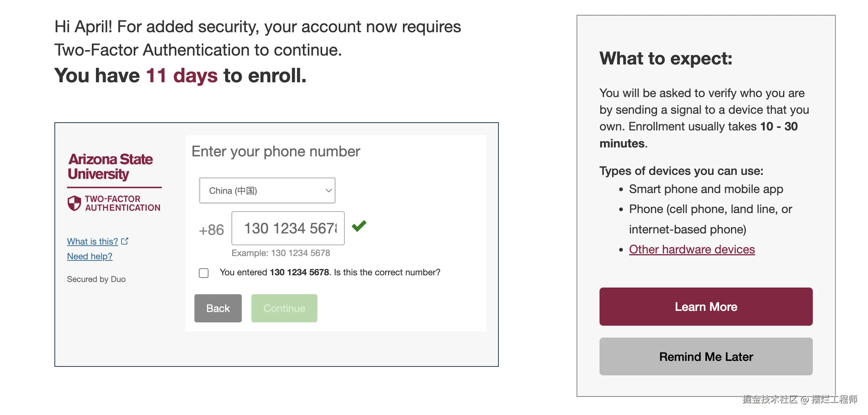868x415 pixels.
Task: Tick the correct number confirmation checkbox
Action: point(204,273)
